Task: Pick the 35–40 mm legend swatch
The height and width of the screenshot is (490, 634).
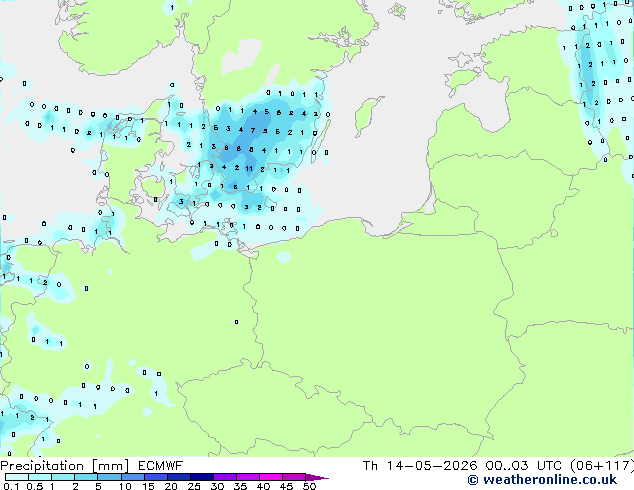Action: click(248, 477)
